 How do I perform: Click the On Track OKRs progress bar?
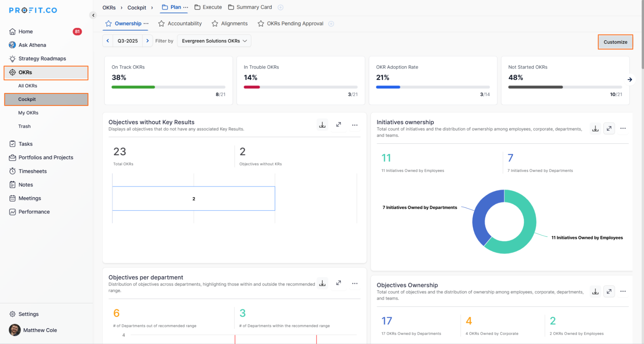click(168, 87)
